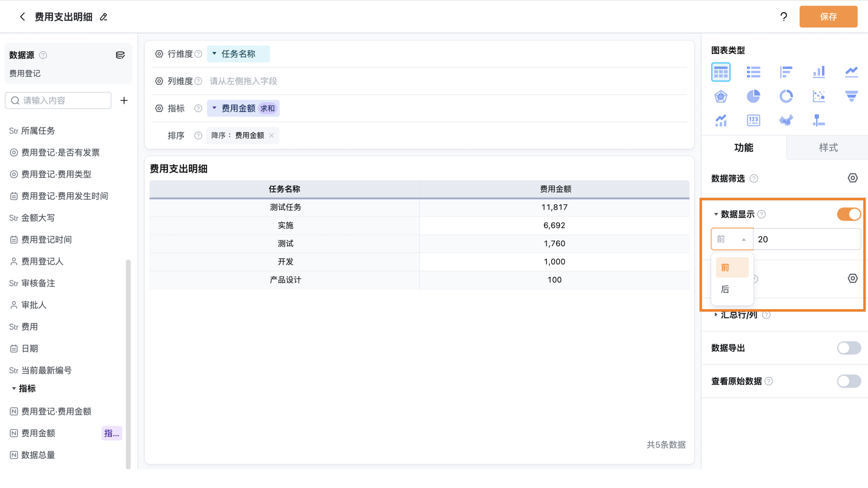Switch to the 样式 tab
The image size is (868, 488).
[x=828, y=148]
